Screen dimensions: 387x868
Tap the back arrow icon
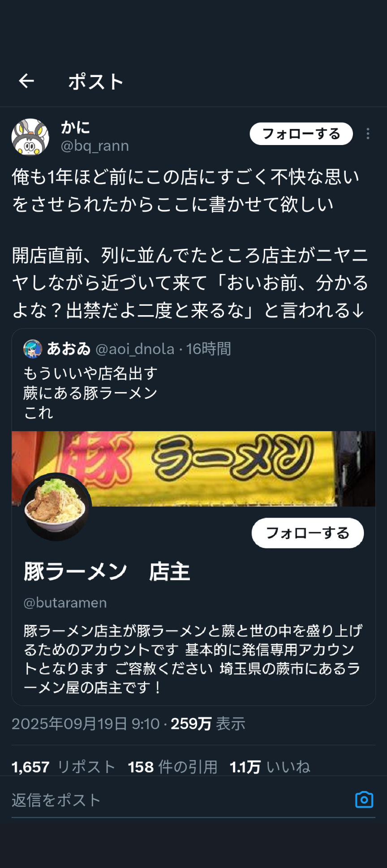26,81
